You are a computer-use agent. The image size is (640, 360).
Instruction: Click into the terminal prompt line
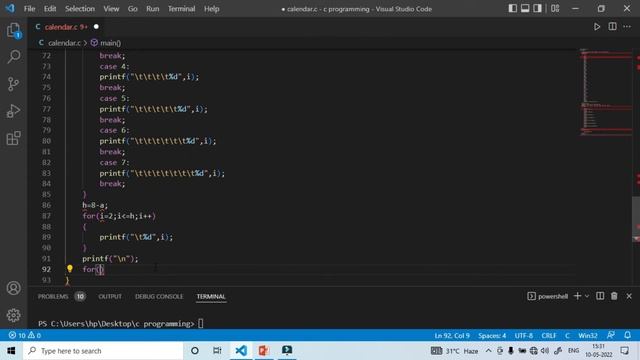pos(120,324)
